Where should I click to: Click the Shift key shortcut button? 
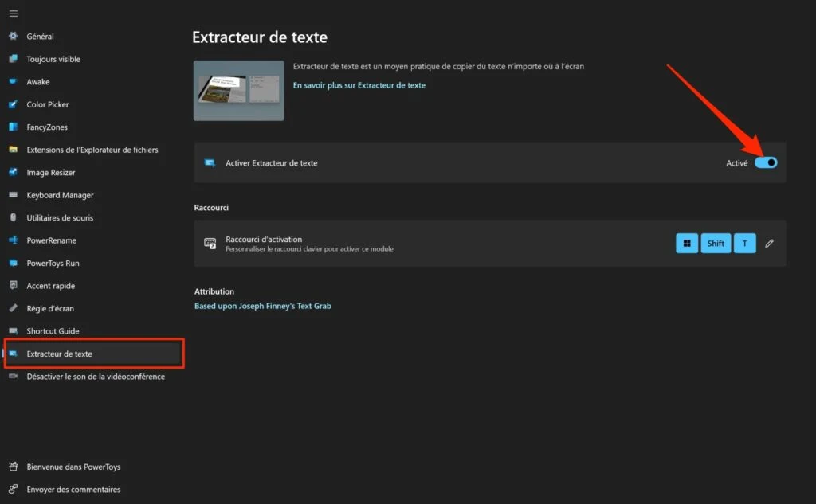[x=716, y=244]
